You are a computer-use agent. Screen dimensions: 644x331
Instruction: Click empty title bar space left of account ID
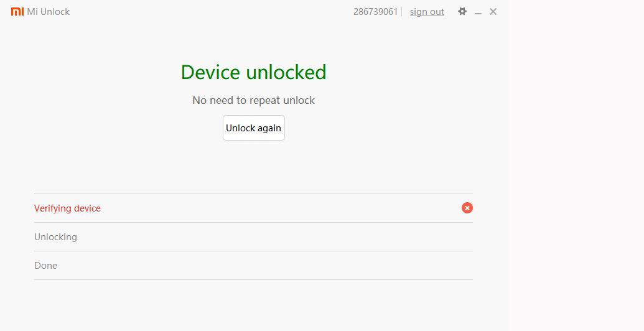[218, 12]
